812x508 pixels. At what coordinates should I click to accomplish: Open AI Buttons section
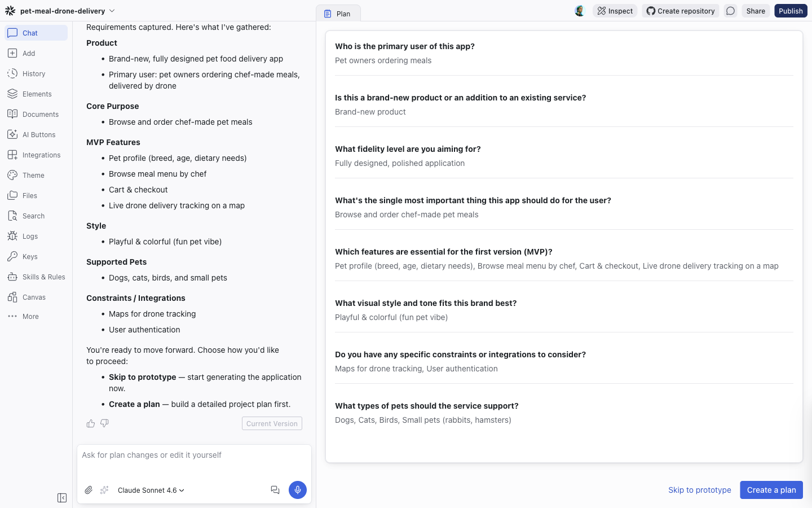(x=36, y=134)
